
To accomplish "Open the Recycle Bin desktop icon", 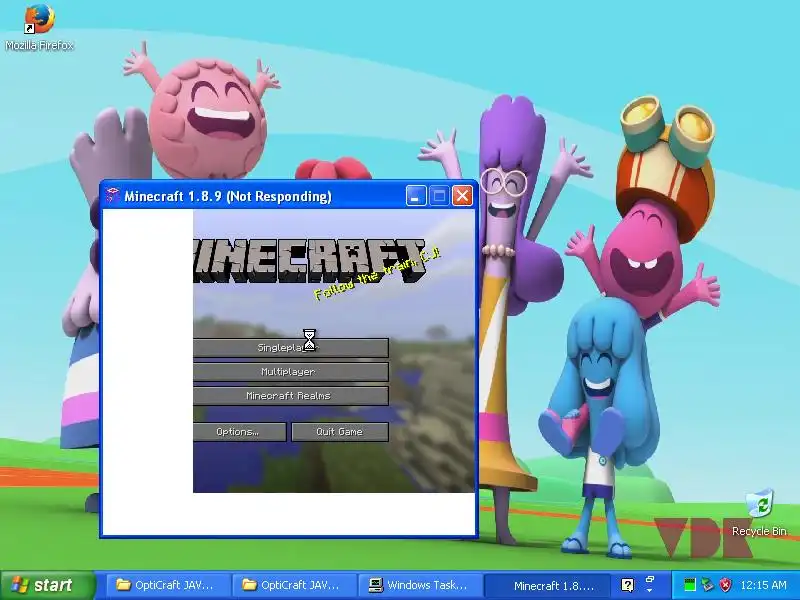I will point(759,514).
